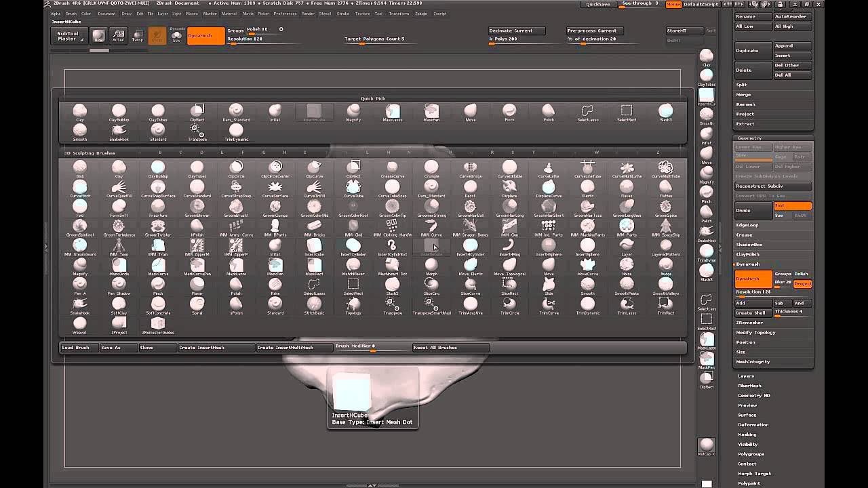Select the IMM Toon brush
The width and height of the screenshot is (868, 488).
click(119, 247)
